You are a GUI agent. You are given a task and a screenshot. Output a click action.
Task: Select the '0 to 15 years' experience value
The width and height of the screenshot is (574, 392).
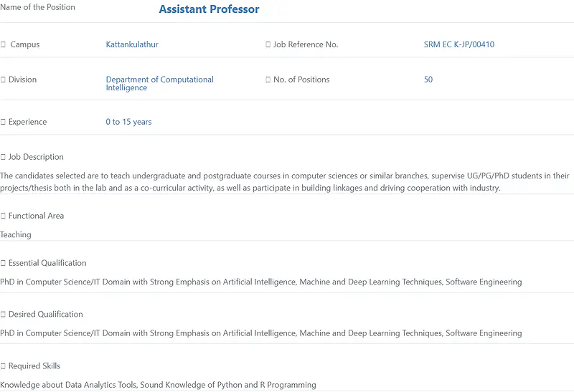(x=128, y=122)
